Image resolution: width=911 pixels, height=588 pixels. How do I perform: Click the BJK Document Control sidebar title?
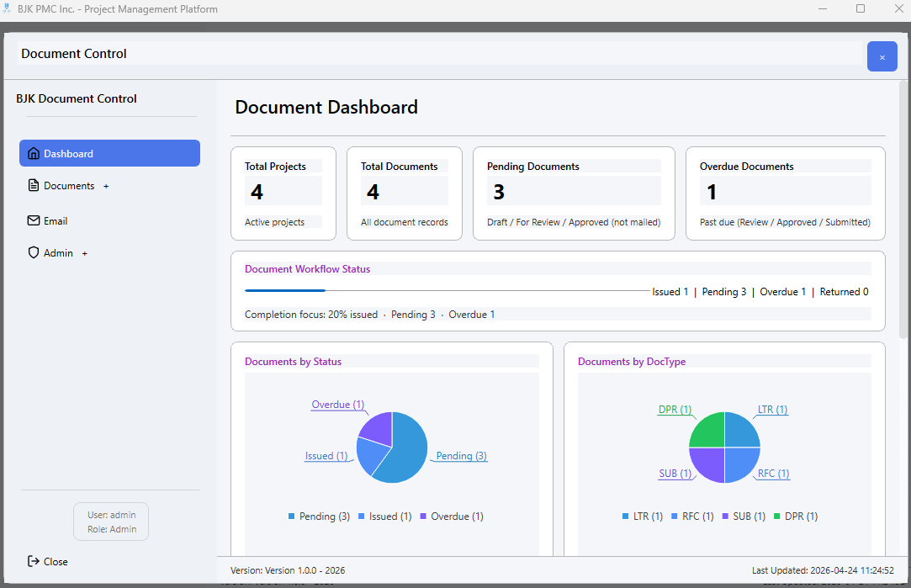(76, 98)
